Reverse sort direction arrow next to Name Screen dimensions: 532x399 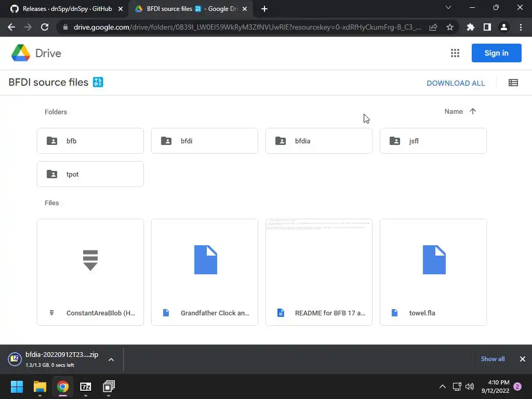(x=473, y=111)
